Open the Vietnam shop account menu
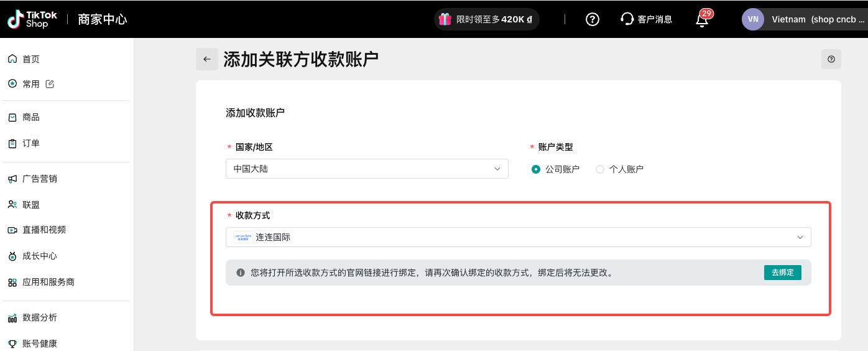The image size is (868, 351). 813,19
